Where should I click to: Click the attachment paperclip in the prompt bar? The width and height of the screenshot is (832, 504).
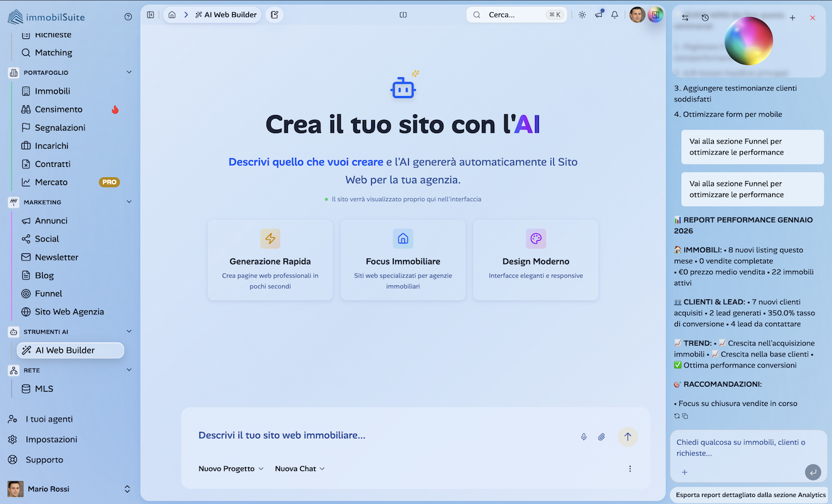click(601, 436)
